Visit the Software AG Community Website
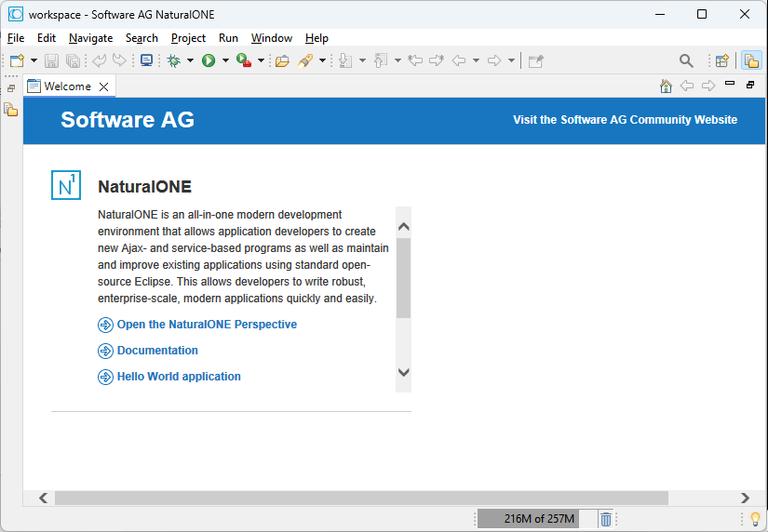 tap(625, 120)
